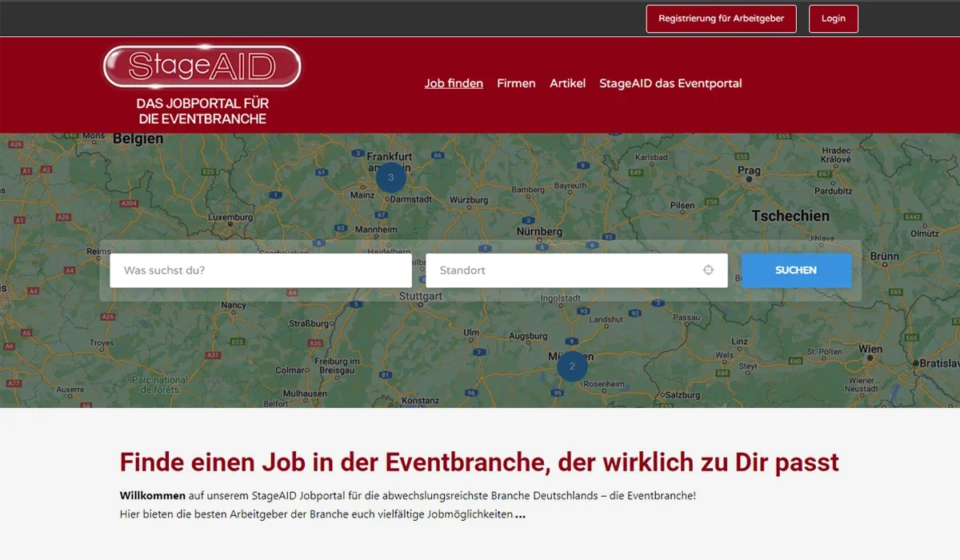Image resolution: width=960 pixels, height=560 pixels.
Task: Open the Firmen menu item
Action: coord(516,83)
